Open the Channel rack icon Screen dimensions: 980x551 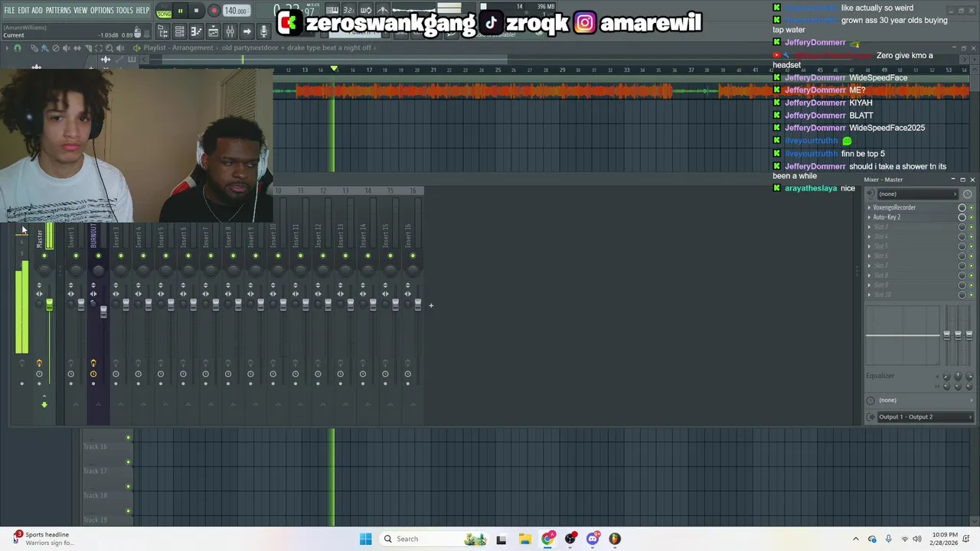[x=179, y=31]
